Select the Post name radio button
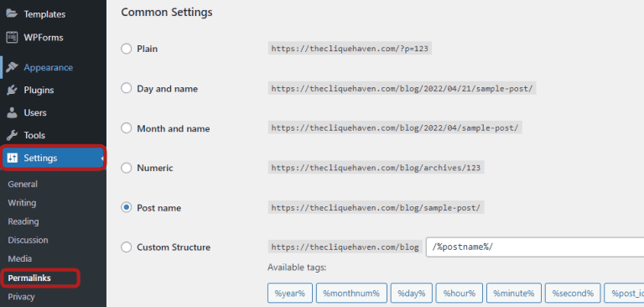This screenshot has width=644, height=307. [126, 207]
